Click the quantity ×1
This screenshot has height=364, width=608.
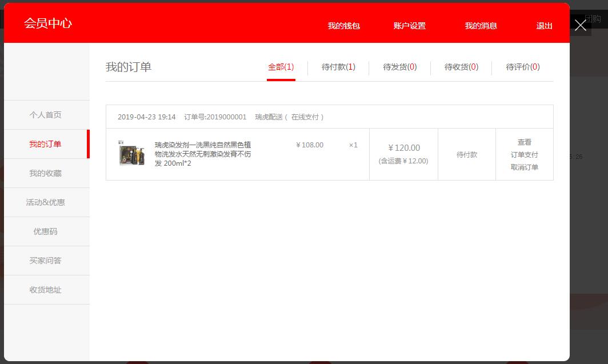[353, 145]
